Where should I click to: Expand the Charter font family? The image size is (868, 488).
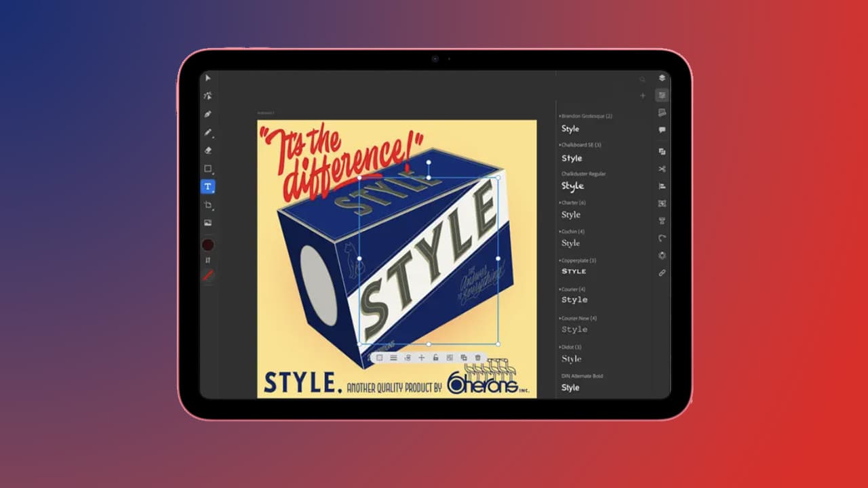(574, 202)
